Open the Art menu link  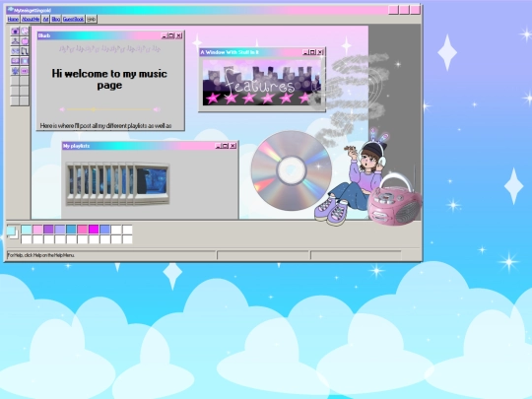[x=45, y=20]
